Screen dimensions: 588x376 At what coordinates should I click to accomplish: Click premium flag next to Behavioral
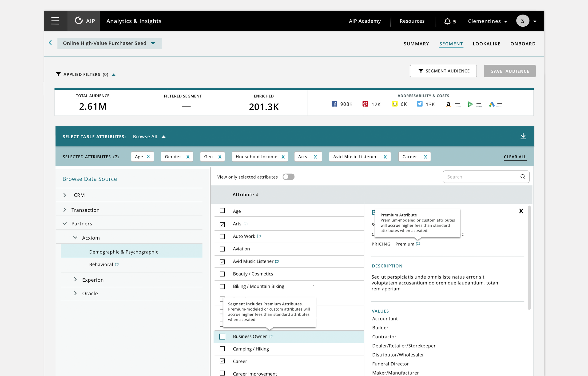(117, 264)
